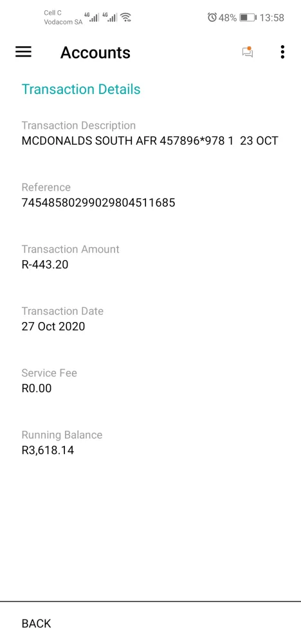This screenshot has height=644, width=301.
Task: Tap the Accounts page title
Action: coord(96,53)
